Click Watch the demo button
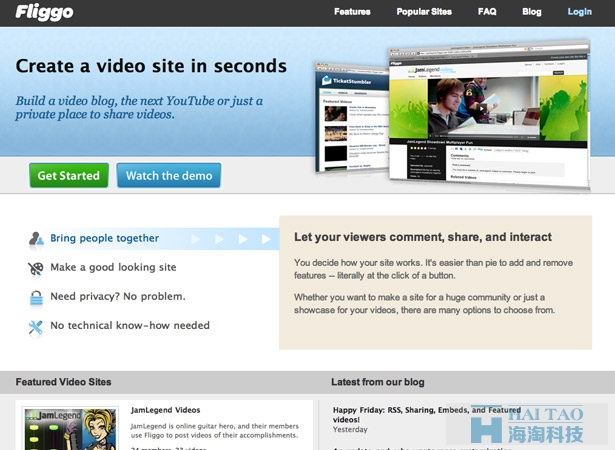Viewport: 615px width, 450px height. click(x=169, y=175)
